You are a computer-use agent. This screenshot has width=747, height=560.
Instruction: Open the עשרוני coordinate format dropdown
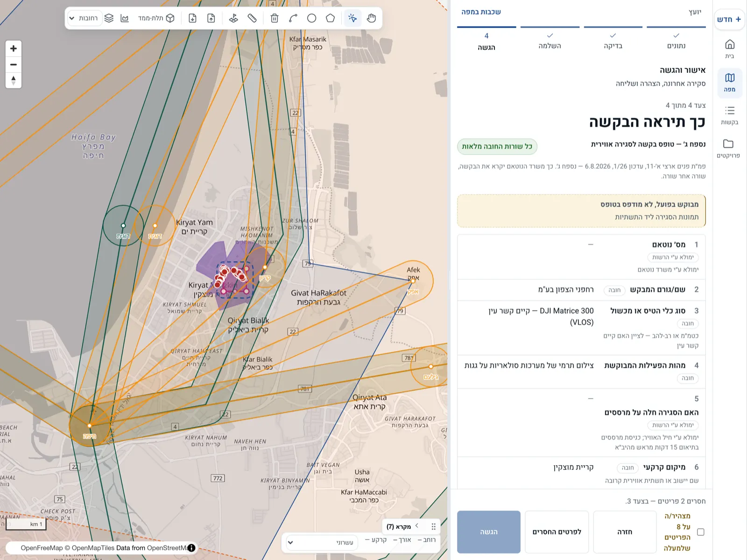(322, 542)
